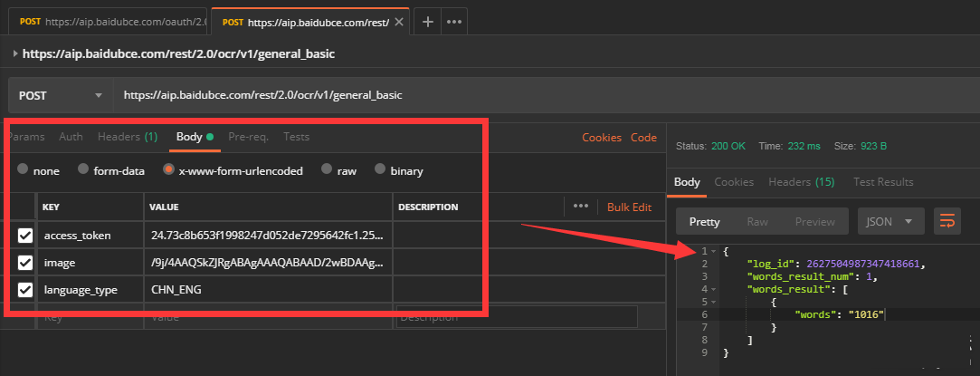Viewport: 980px width, 376px height.
Task: Click the 923 B size value
Action: pyautogui.click(x=874, y=146)
